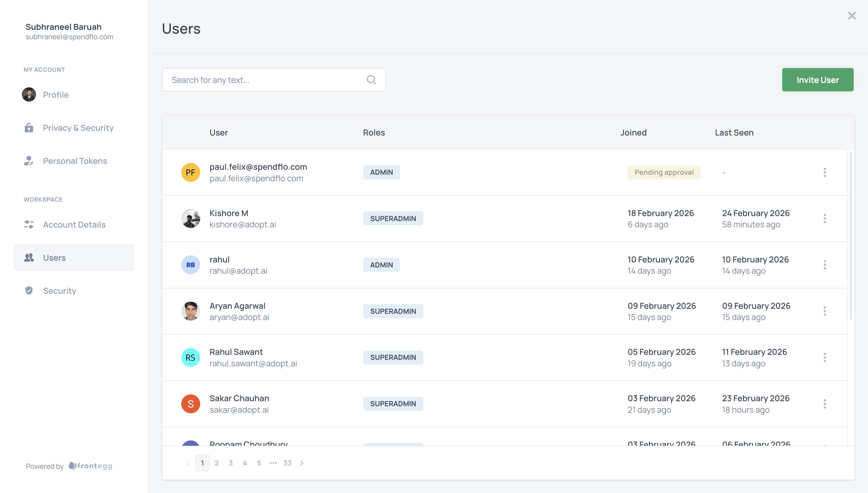
Task: Select Profile under My Account
Action: [56, 94]
